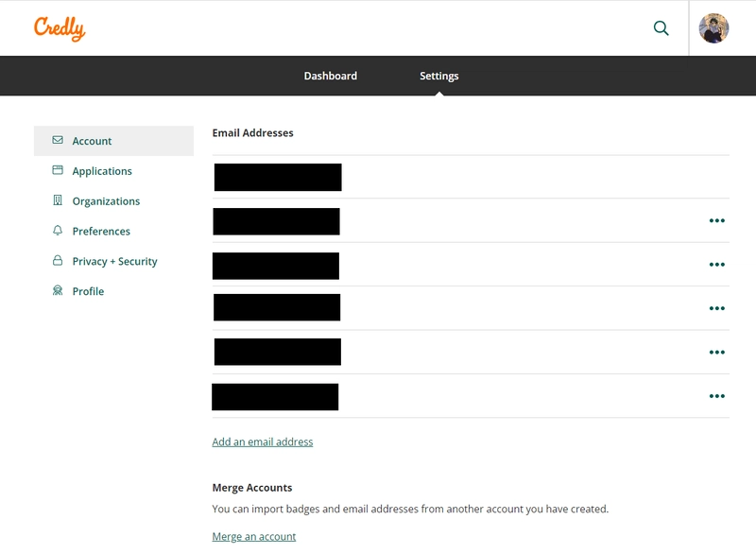Click the bell icon beside Preferences
The height and width of the screenshot is (554, 756).
(58, 231)
